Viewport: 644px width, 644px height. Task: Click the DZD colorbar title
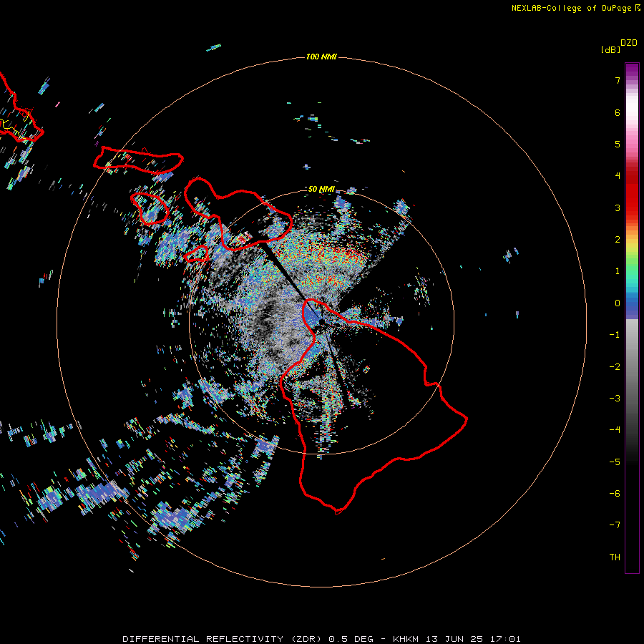click(629, 43)
